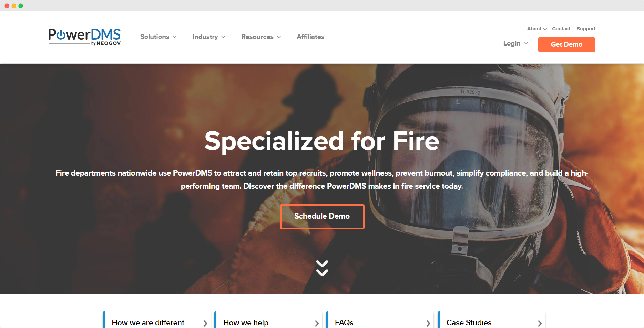Viewport: 644px width, 328px height.
Task: Open the Login dropdown
Action: (515, 43)
